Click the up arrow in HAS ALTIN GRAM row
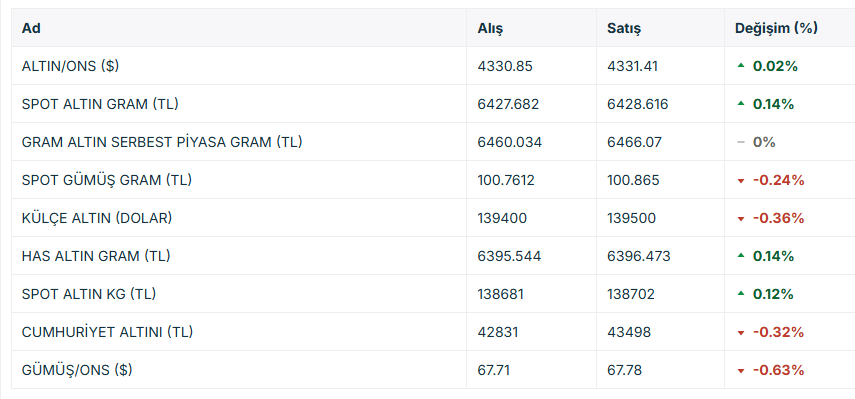The image size is (855, 399). [x=740, y=256]
